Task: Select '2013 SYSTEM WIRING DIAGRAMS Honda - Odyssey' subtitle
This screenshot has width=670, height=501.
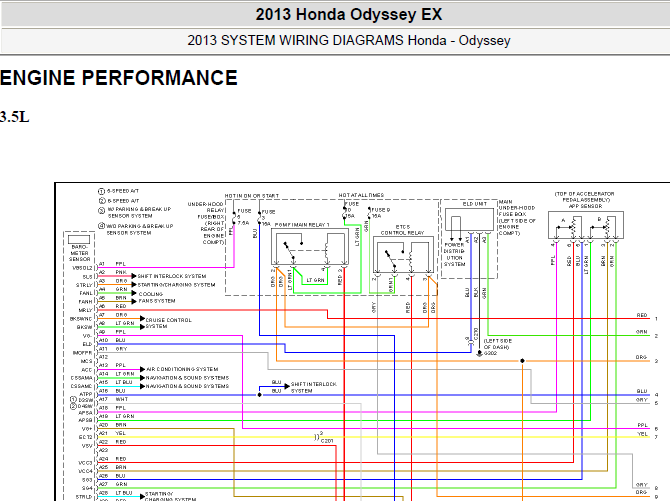Action: pyautogui.click(x=349, y=41)
